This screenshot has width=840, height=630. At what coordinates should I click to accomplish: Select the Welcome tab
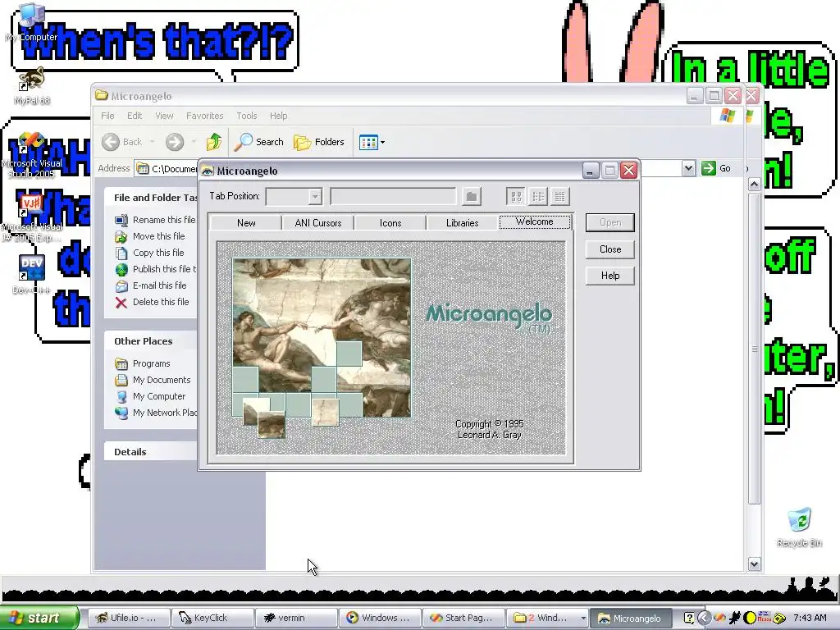click(x=535, y=221)
